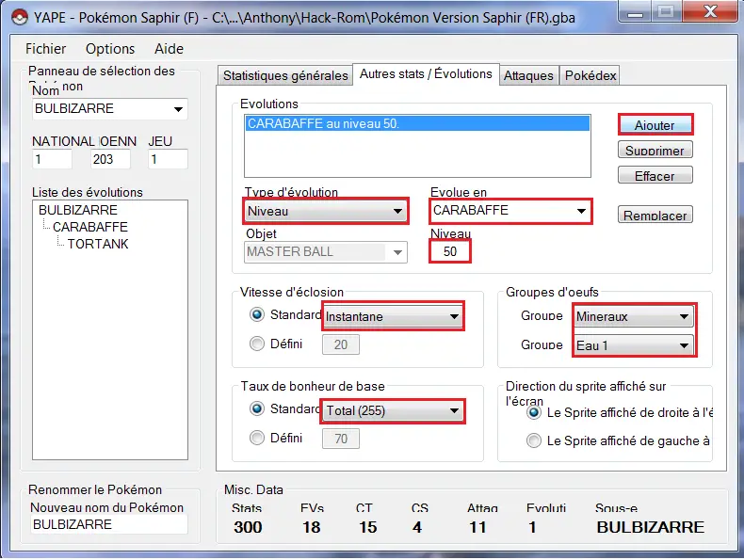The image size is (744, 560).
Task: Click the Nouveau nom du Pokémon field
Action: [x=109, y=524]
